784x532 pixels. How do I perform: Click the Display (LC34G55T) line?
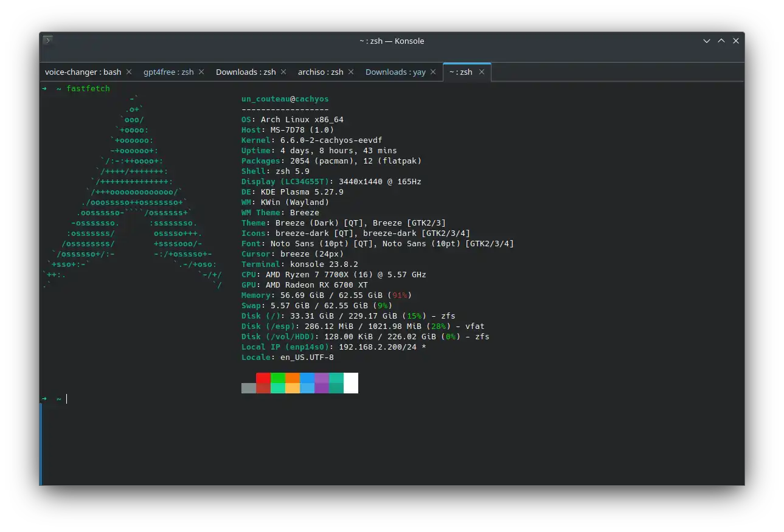point(331,181)
